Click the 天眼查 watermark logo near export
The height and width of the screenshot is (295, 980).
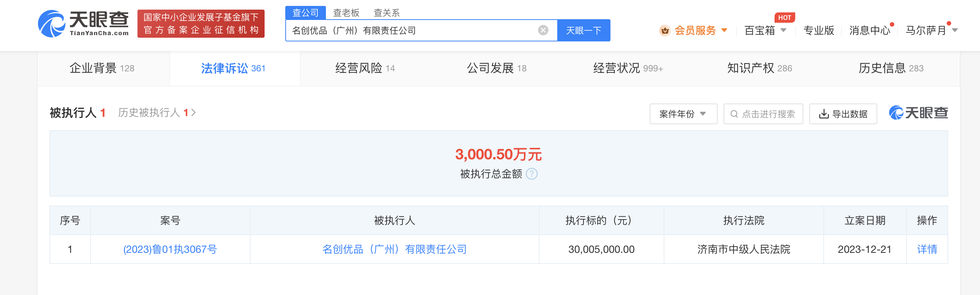click(918, 113)
